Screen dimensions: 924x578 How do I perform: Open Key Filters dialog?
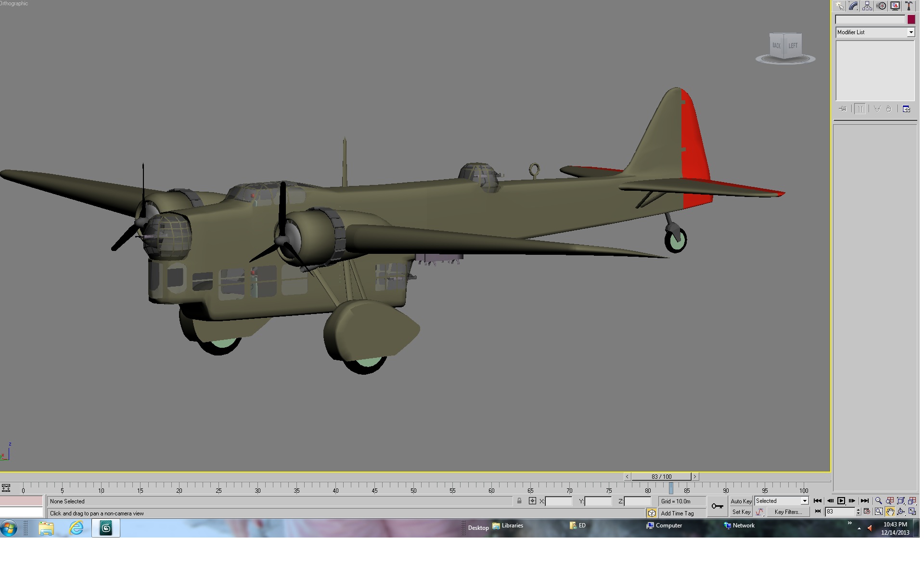coord(788,512)
